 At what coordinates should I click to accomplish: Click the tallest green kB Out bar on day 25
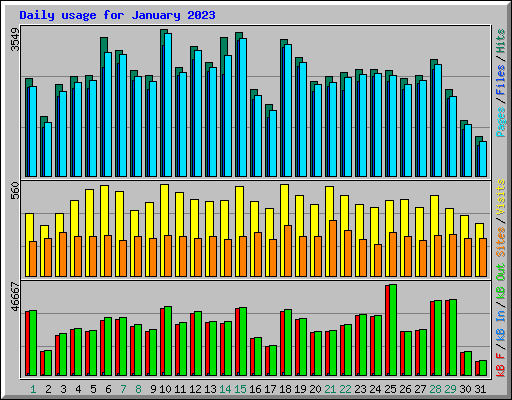tap(393, 330)
